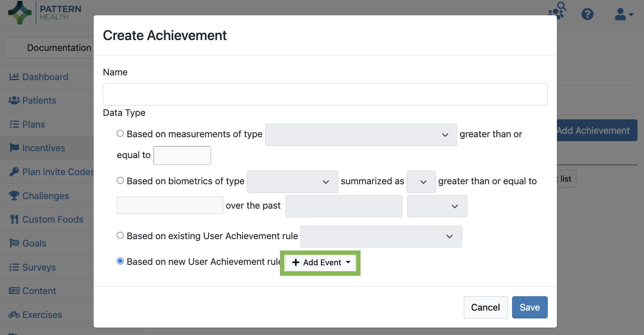Click the Dashboard chart icon in sidebar
This screenshot has width=644, height=335.
point(14,77)
